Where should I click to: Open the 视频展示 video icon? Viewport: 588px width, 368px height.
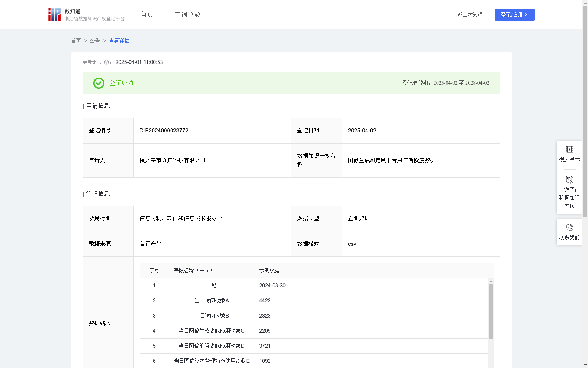pos(569,149)
